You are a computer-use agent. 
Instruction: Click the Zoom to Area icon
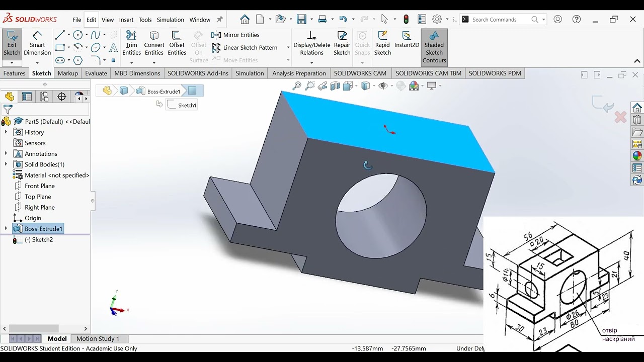(x=310, y=86)
